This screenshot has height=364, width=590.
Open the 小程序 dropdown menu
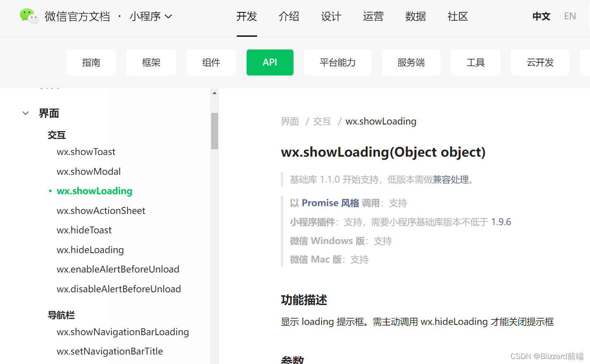coord(150,16)
